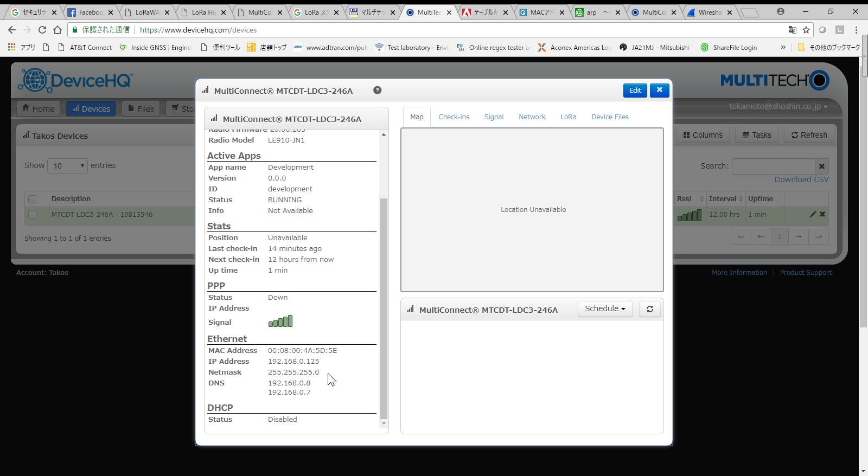This screenshot has height=476, width=868.
Task: Open the Devices navigation item
Action: [x=91, y=108]
